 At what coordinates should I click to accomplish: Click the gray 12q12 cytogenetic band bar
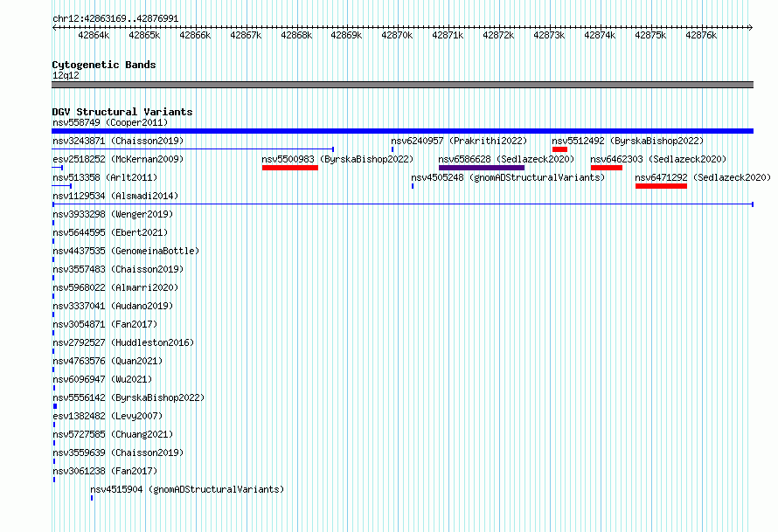(x=402, y=85)
